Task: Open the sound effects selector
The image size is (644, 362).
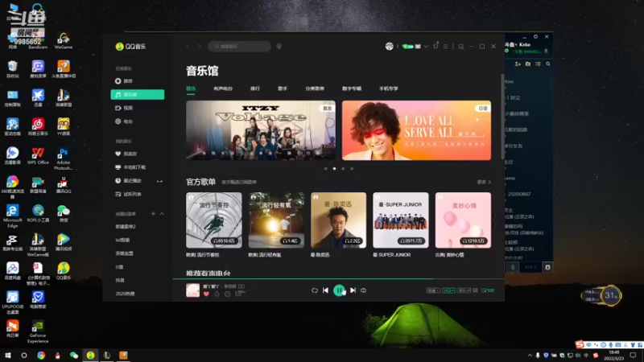Action: [464, 290]
